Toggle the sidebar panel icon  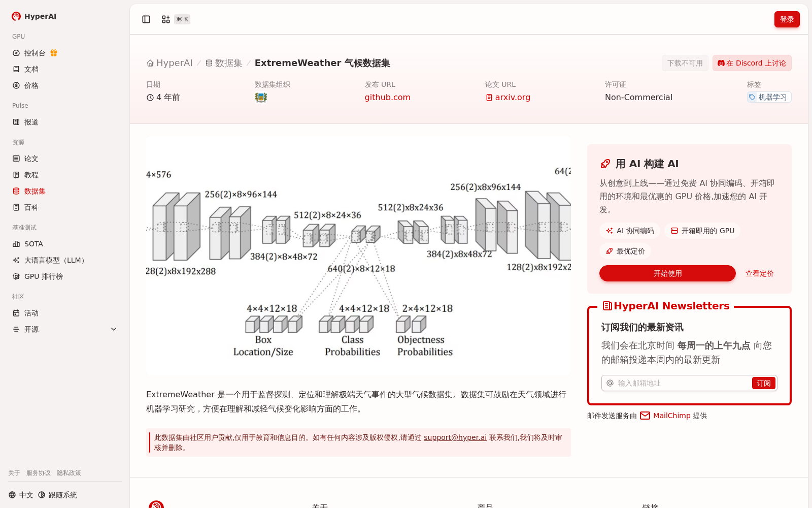coord(146,19)
